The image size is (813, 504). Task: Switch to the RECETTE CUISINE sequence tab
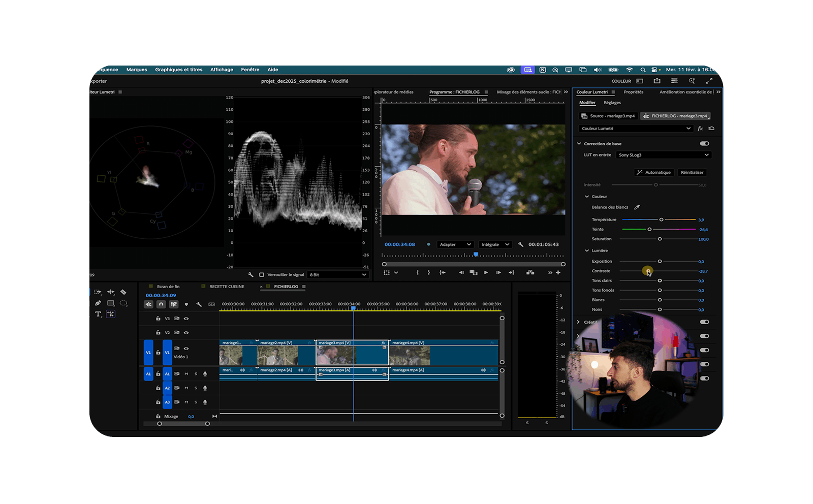click(227, 287)
